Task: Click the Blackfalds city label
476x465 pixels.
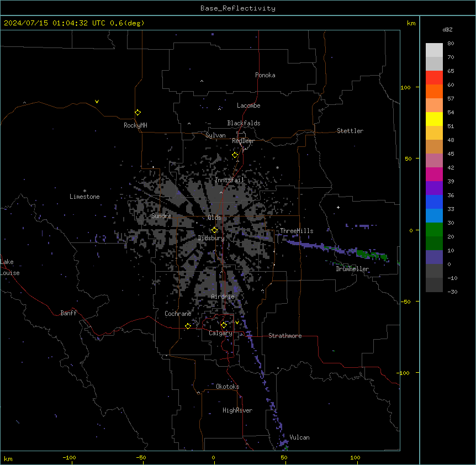Action: (x=244, y=123)
